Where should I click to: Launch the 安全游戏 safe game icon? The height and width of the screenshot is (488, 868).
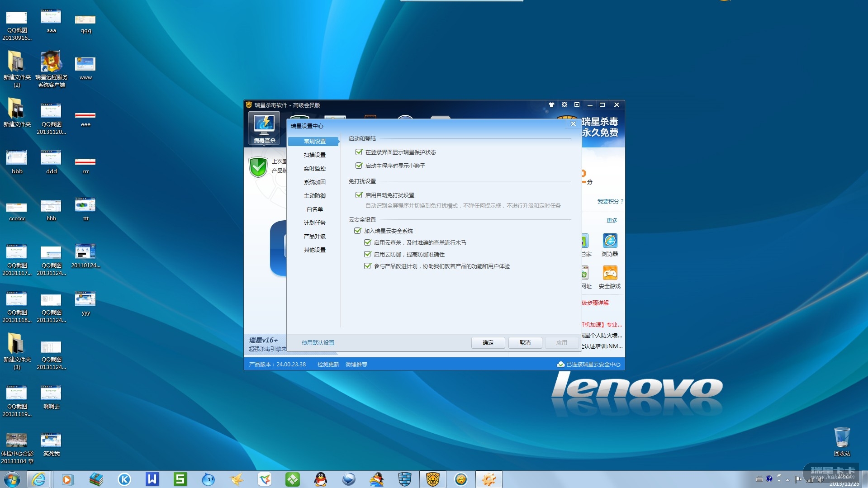pyautogui.click(x=609, y=277)
